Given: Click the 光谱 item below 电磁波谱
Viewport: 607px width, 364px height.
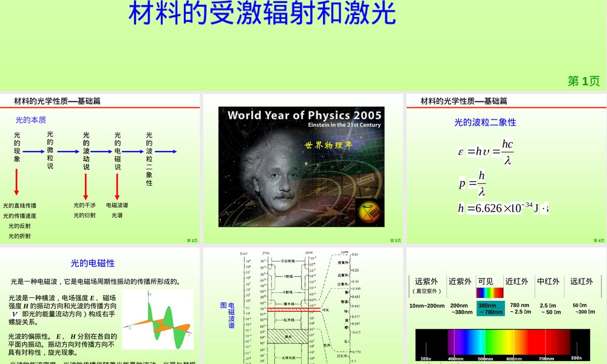Looking at the screenshot, I should tap(117, 215).
